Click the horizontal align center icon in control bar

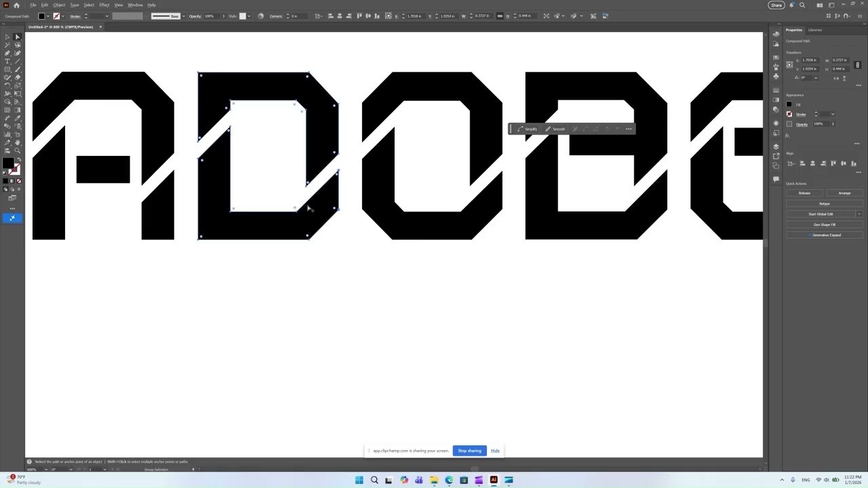point(339,16)
